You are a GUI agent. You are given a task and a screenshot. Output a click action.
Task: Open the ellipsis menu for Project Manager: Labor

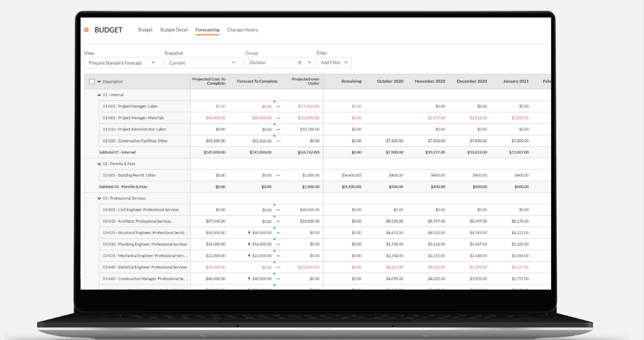(x=278, y=106)
